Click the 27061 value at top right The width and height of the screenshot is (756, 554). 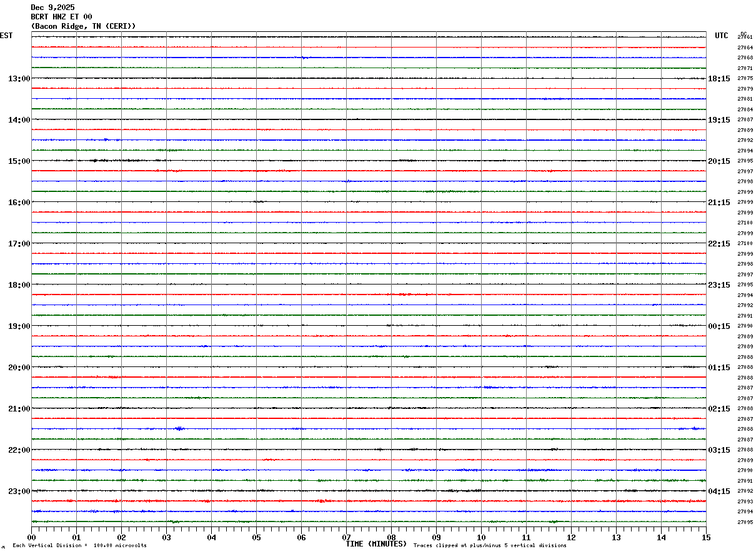pos(745,38)
